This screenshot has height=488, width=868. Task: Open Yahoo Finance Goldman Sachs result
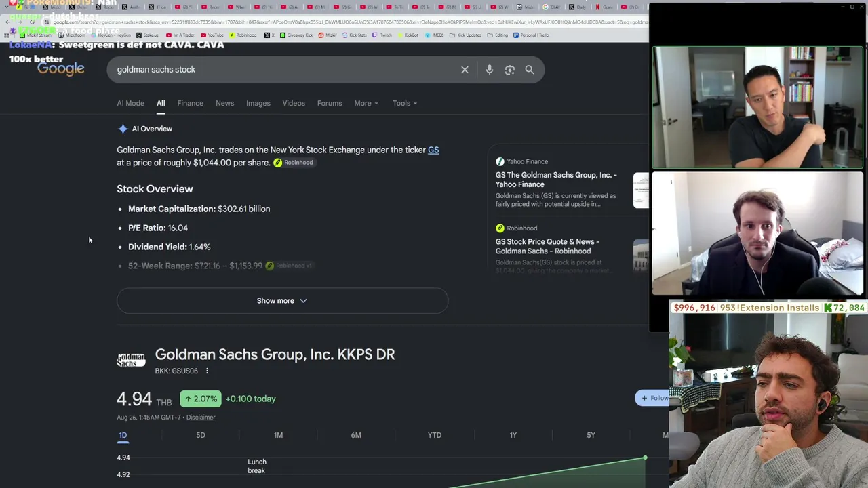coord(556,180)
